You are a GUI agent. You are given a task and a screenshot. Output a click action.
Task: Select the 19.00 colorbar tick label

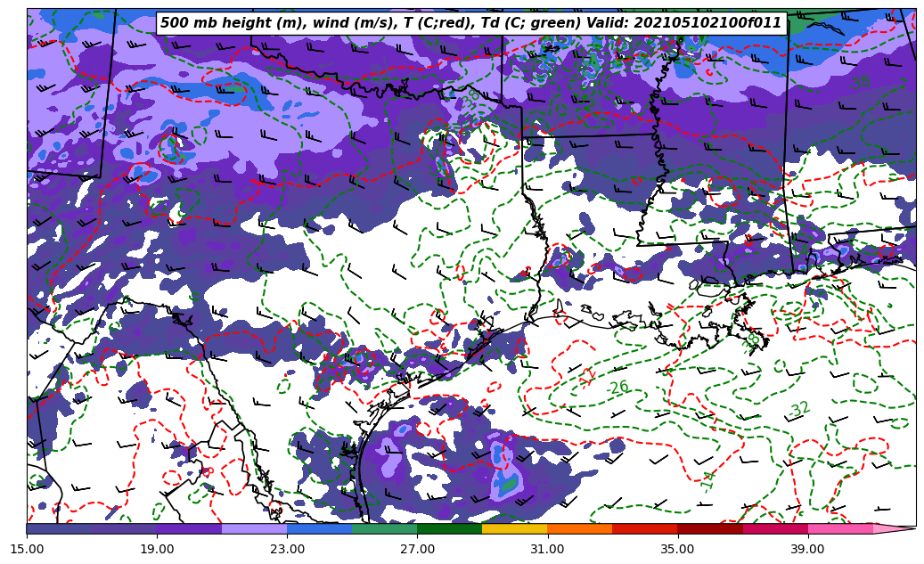157,549
